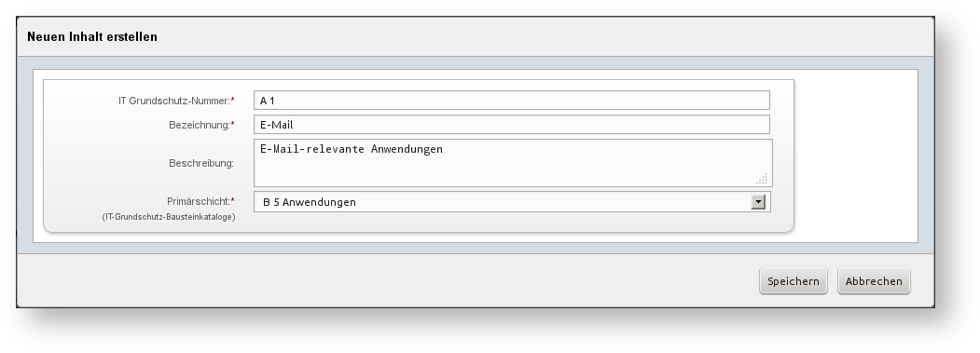Cancel the dialog with Abbrechen

tap(874, 281)
